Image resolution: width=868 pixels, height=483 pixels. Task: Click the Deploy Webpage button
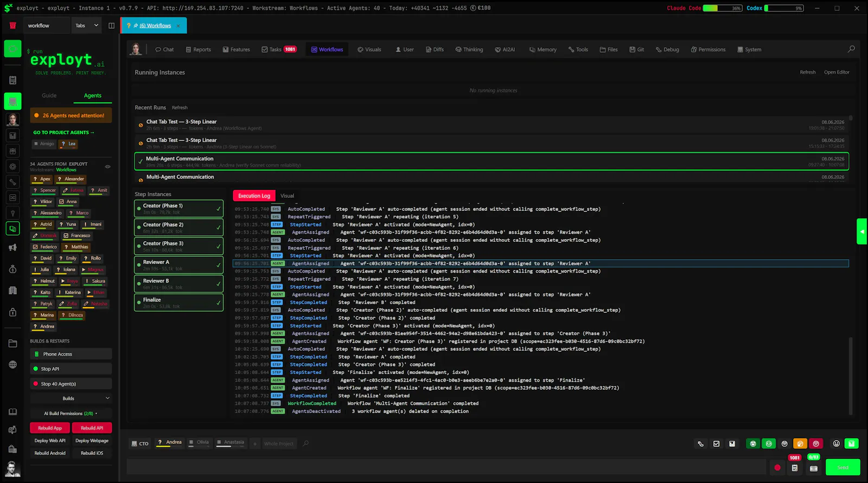[x=92, y=441]
